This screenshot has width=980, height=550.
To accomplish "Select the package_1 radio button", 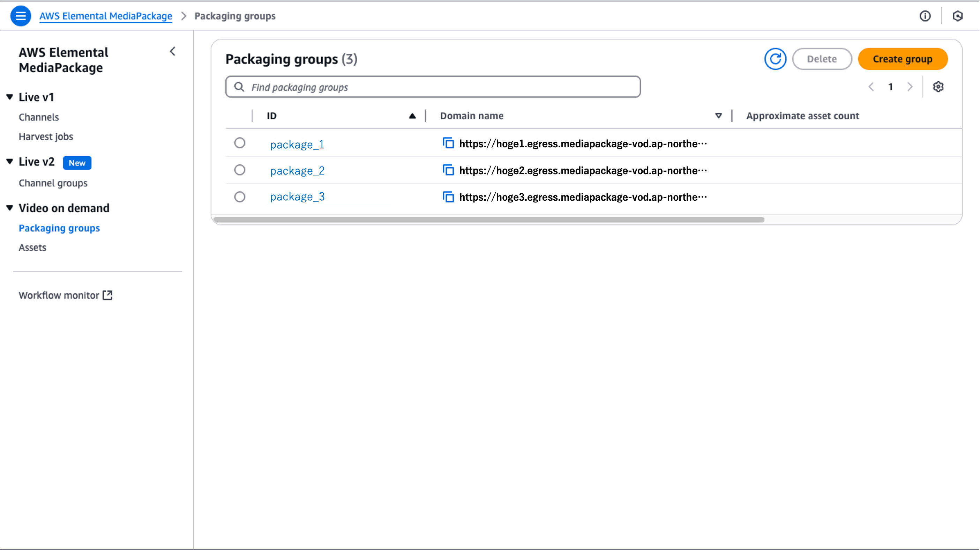I will tap(240, 143).
